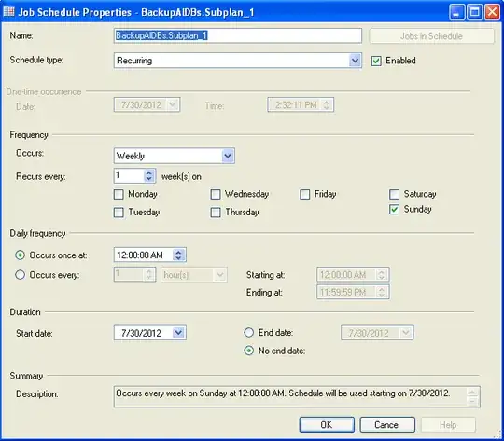
Task: Check the Friday checkbox
Action: [x=304, y=194]
